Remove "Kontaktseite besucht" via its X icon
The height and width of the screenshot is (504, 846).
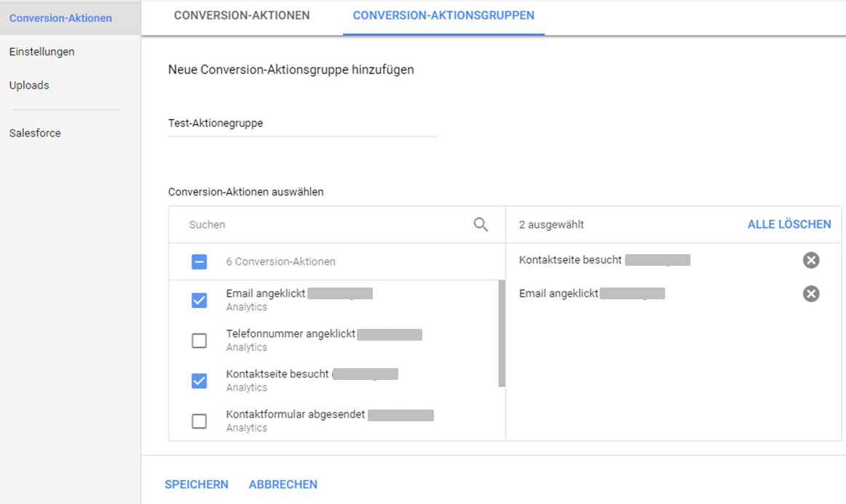coord(811,259)
